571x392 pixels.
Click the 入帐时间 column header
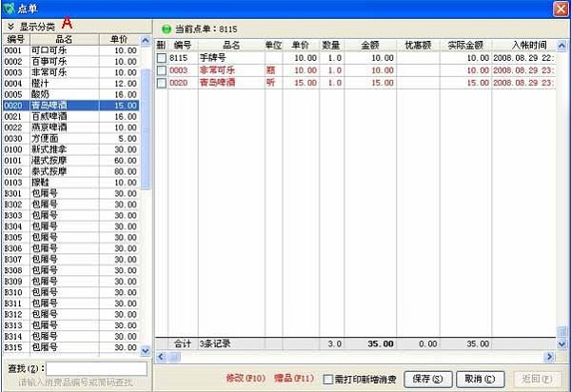tap(524, 45)
